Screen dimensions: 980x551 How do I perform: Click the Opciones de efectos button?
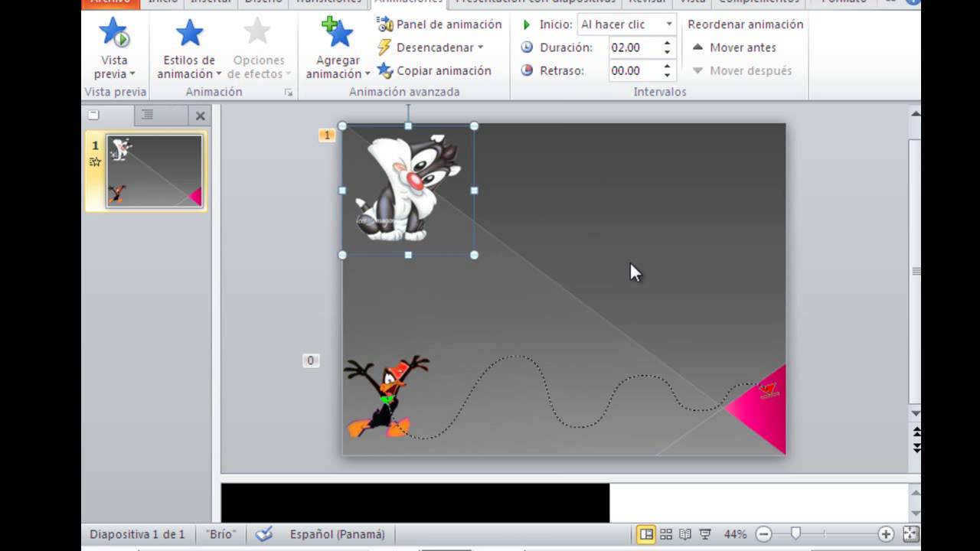click(259, 50)
